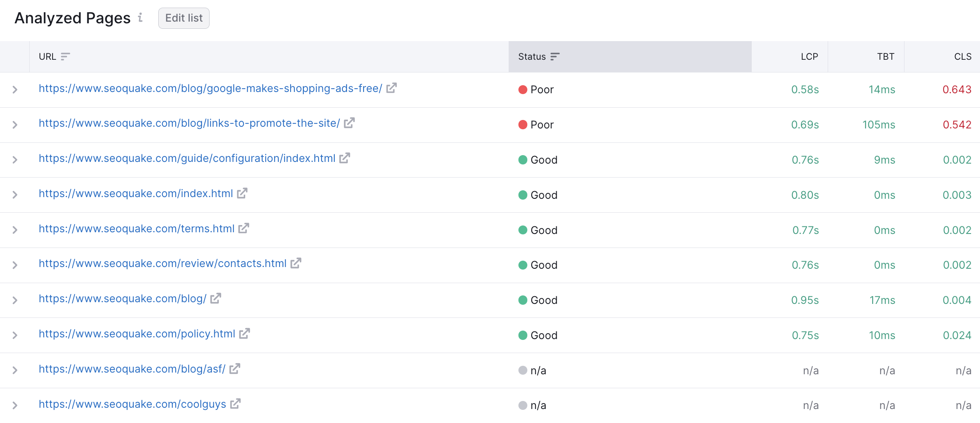Click the external link icon for policy.html
Image resolution: width=980 pixels, height=423 pixels.
[x=245, y=334]
